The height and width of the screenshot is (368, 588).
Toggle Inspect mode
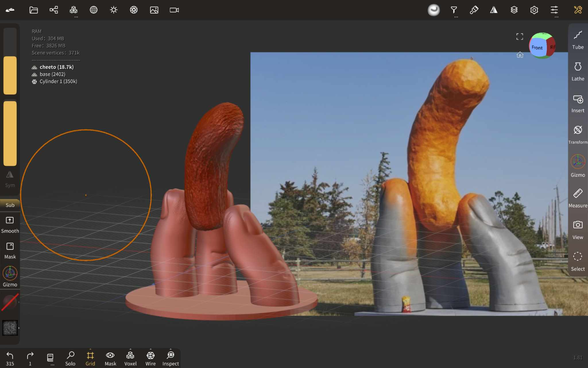[171, 358]
